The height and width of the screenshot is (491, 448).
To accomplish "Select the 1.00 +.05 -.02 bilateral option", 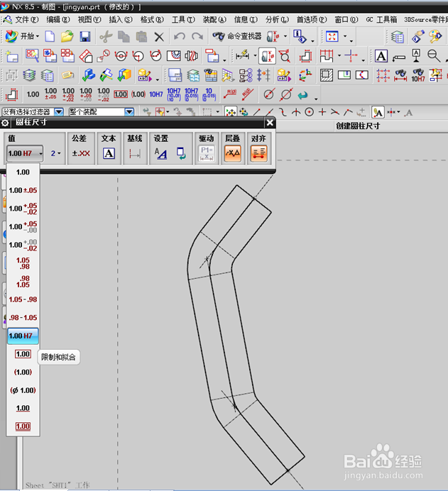I will 23,209.
